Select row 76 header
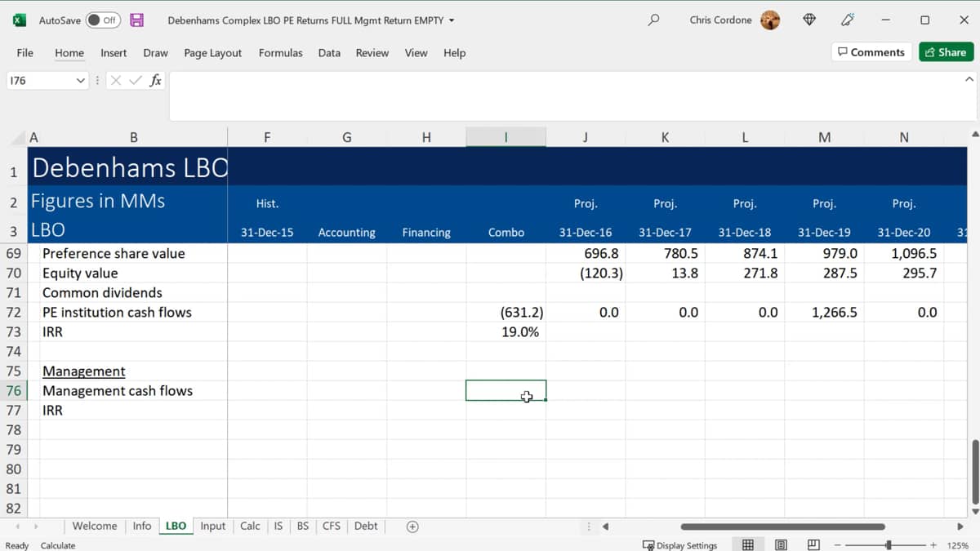Viewport: 980px width, 551px height. click(x=14, y=390)
